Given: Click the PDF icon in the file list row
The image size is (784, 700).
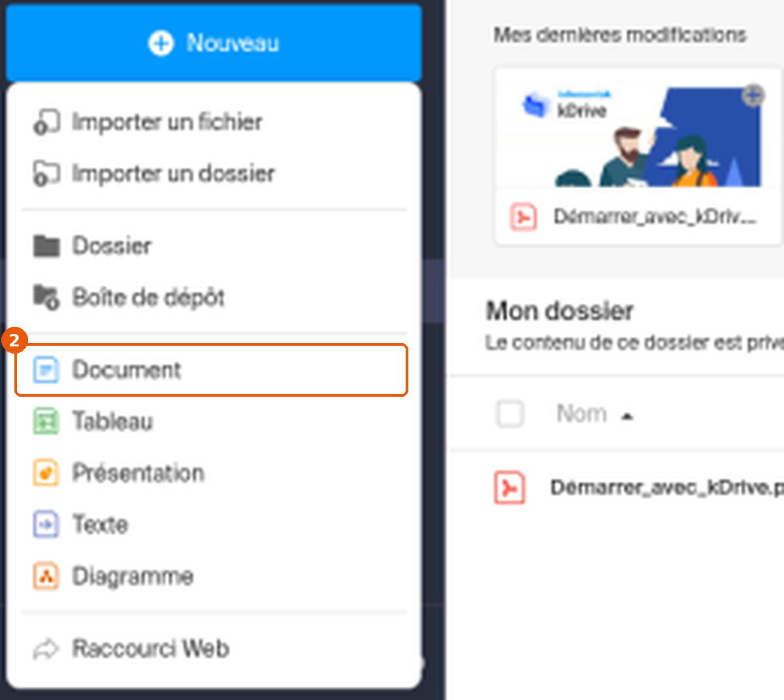Looking at the screenshot, I should tap(510, 488).
